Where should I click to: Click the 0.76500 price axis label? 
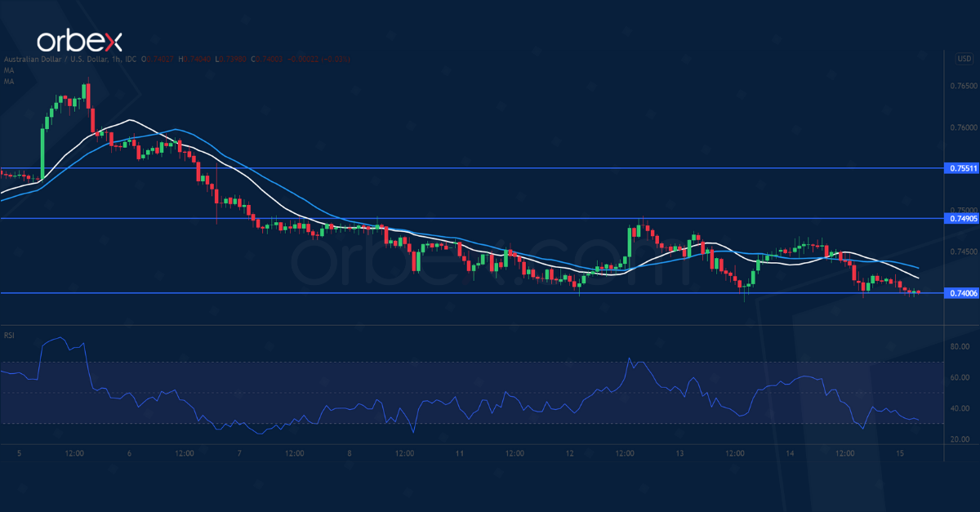point(963,86)
